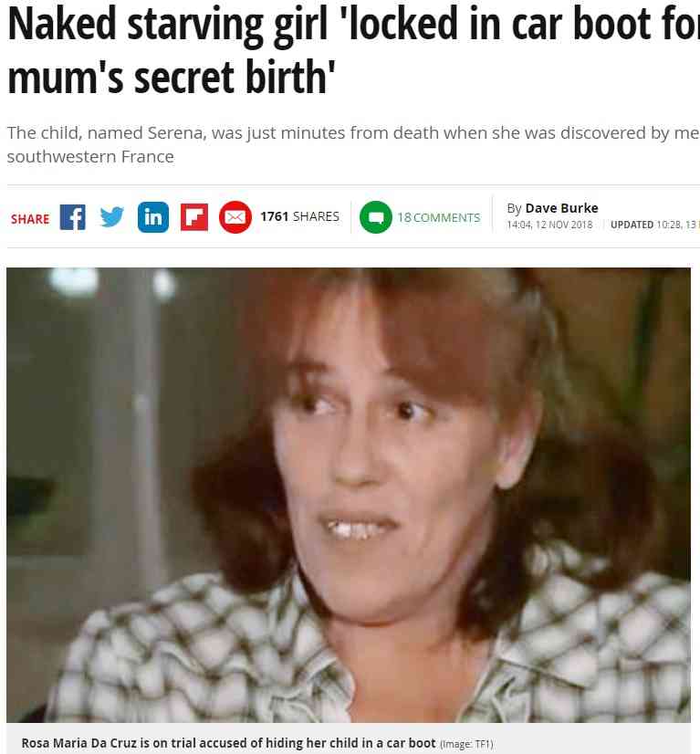Click the 'mum's secret birth' headline line
Viewport: 700px width, 754px height.
pos(172,77)
